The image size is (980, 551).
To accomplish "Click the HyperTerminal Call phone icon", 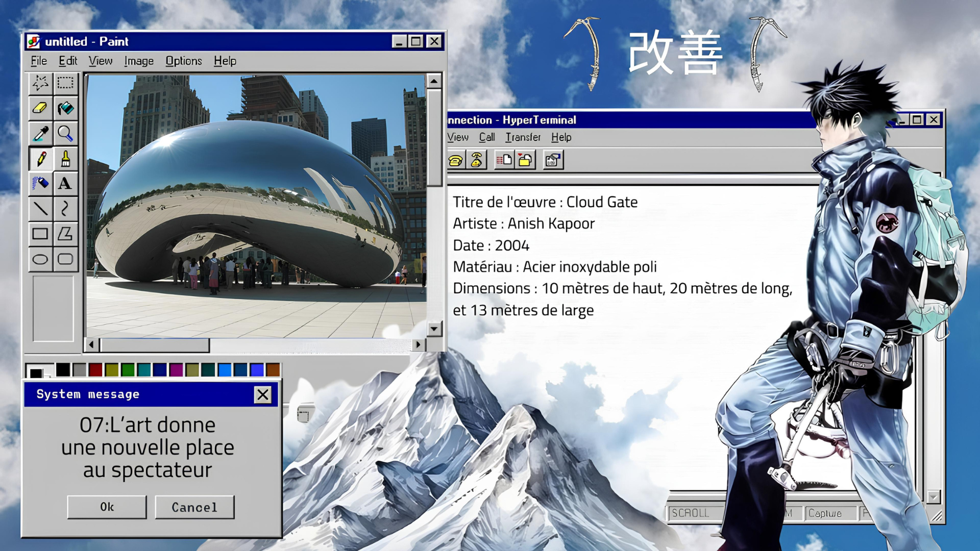I will pos(456,160).
